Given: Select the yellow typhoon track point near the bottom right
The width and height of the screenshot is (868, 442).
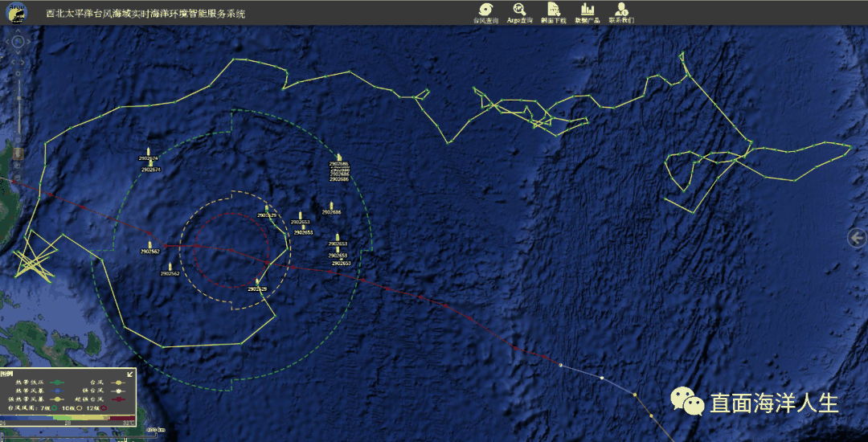Looking at the screenshot, I should coord(635,395).
